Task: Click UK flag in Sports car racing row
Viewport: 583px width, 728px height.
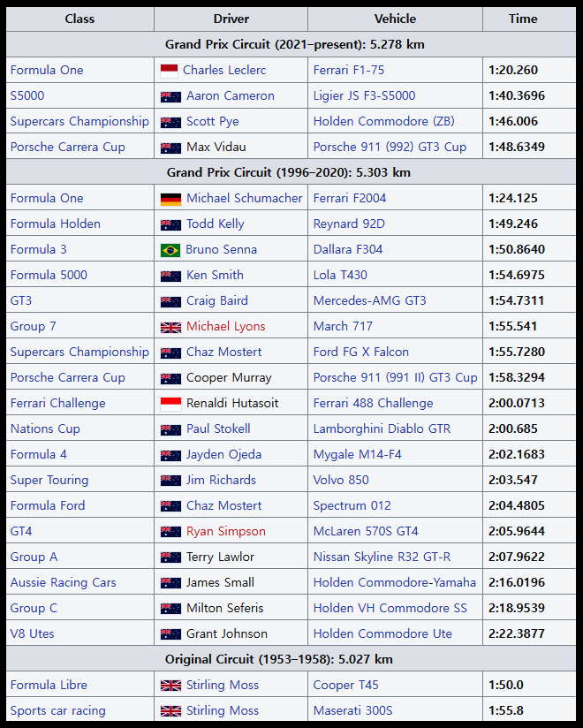Action: (x=170, y=711)
